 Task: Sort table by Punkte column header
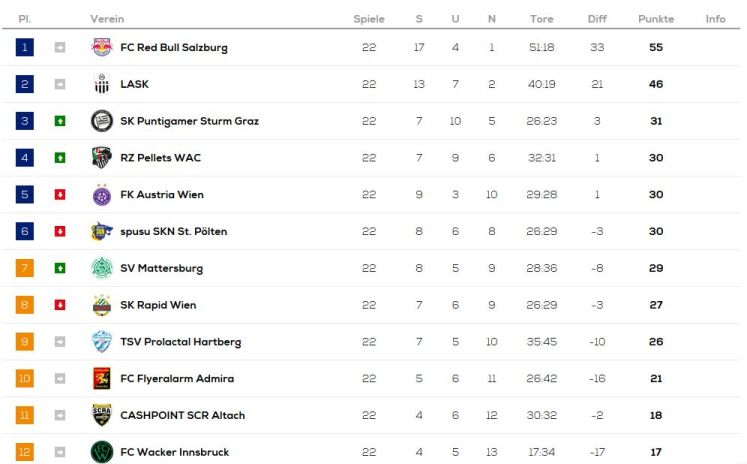(656, 19)
